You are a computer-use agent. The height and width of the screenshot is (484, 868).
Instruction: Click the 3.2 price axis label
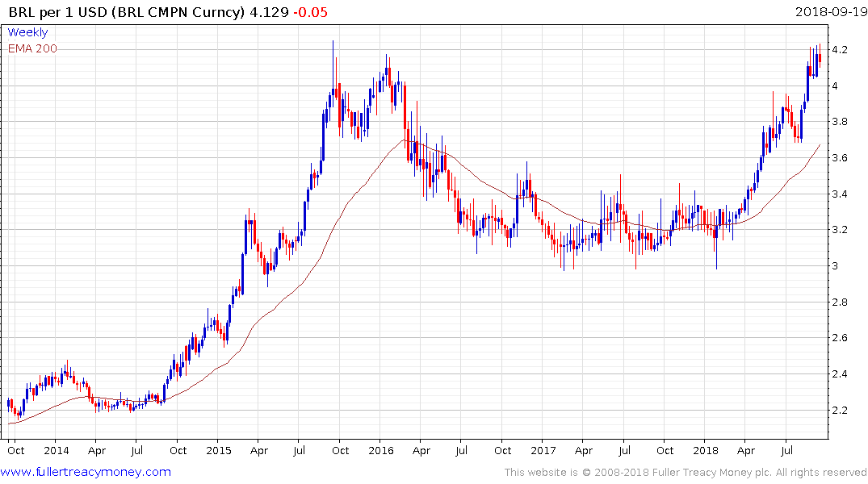coord(840,230)
